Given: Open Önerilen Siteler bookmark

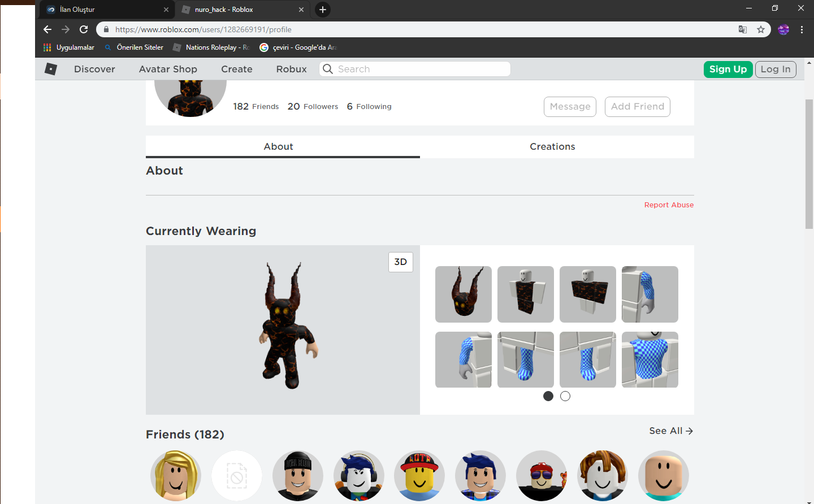Looking at the screenshot, I should (134, 47).
